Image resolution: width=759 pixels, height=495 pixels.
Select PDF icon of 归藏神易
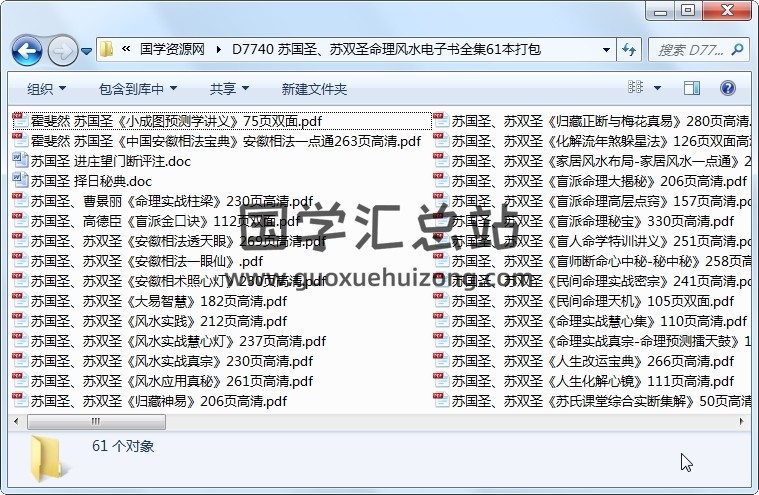[x=20, y=401]
